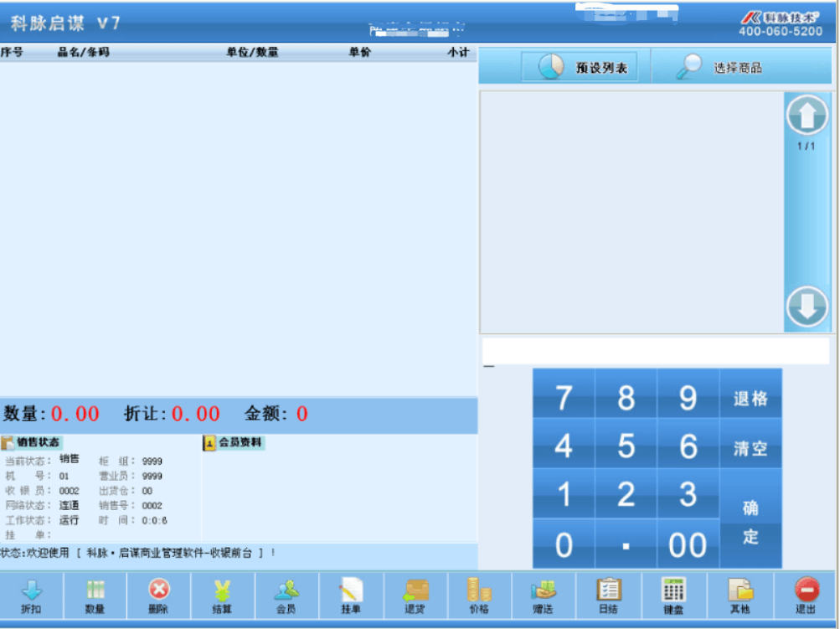Click the 折让 discount amount 0.00
Viewport: 840px width, 629px height.
(x=195, y=414)
